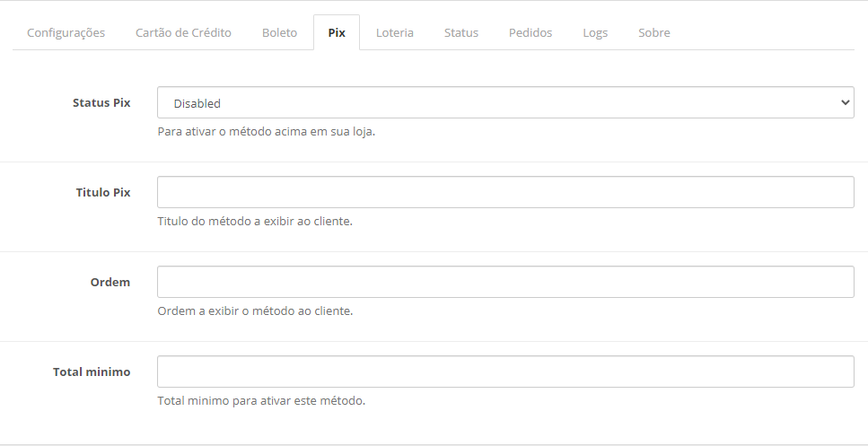Go to the Boleto tab
868x446 pixels.
(279, 32)
